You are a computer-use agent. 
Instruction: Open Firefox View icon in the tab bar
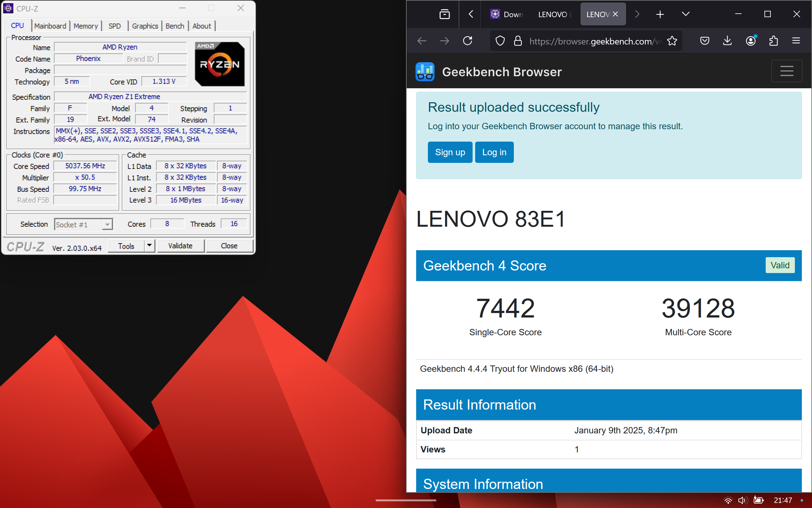click(x=445, y=14)
